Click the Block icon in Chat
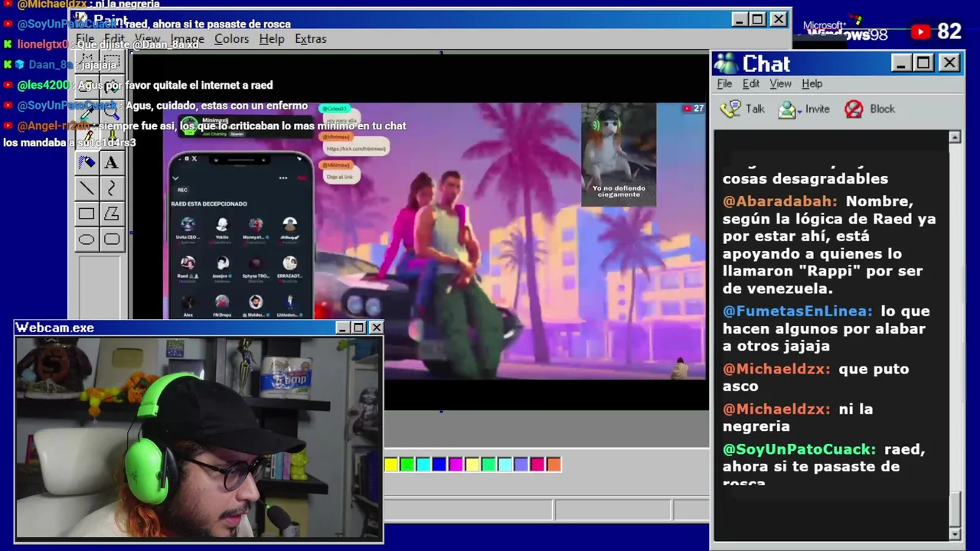The image size is (980, 551). (x=854, y=109)
